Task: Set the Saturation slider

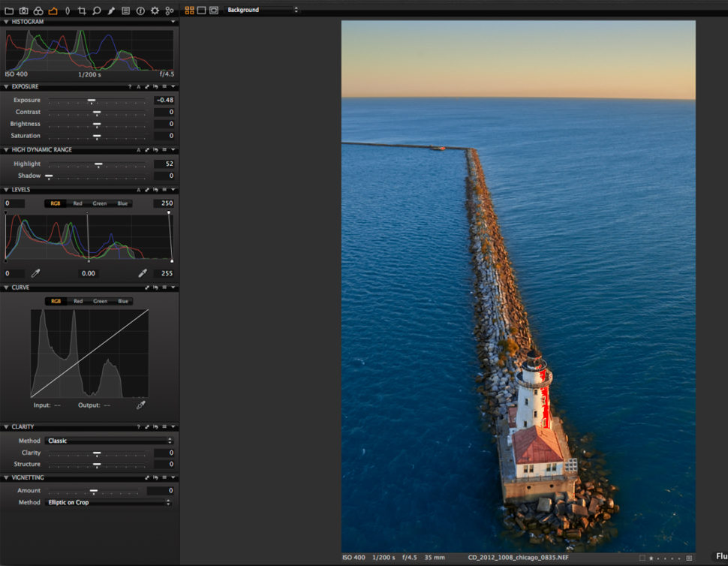Action: (x=97, y=137)
